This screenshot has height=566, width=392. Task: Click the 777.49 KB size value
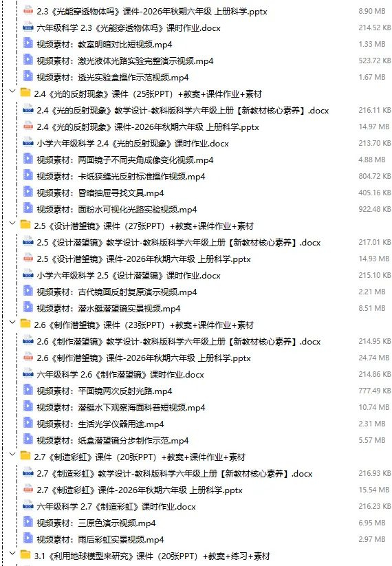point(375,391)
